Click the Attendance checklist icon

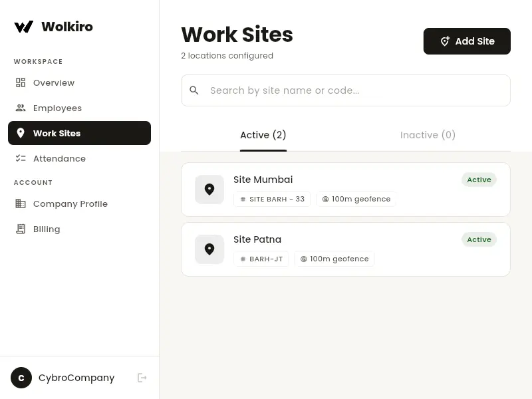(21, 158)
